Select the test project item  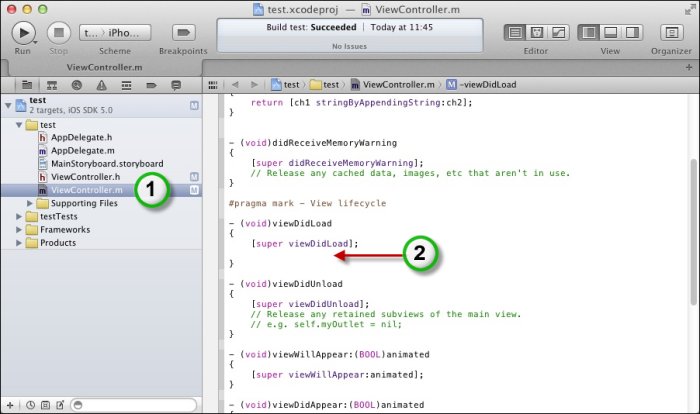[101, 105]
